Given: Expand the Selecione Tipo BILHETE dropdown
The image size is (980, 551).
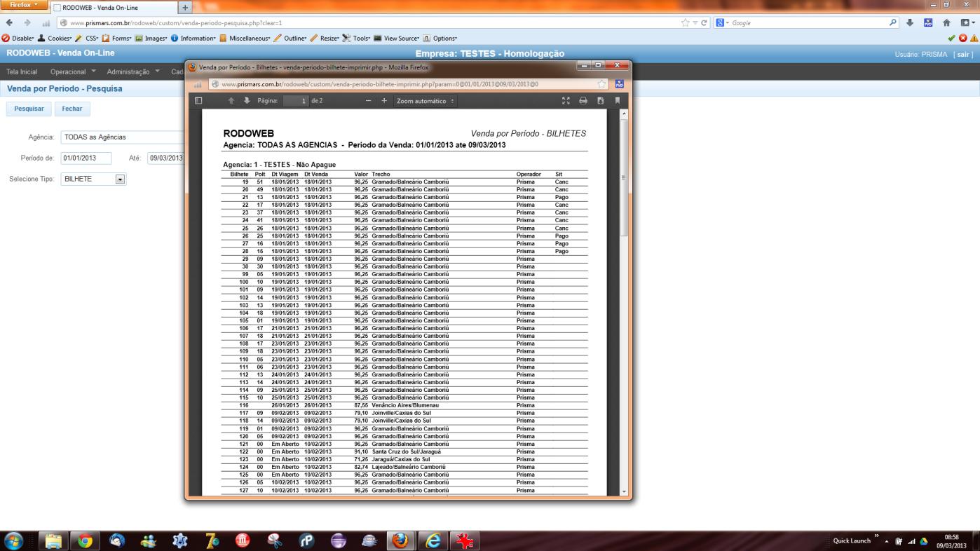Looking at the screenshot, I should click(120, 179).
